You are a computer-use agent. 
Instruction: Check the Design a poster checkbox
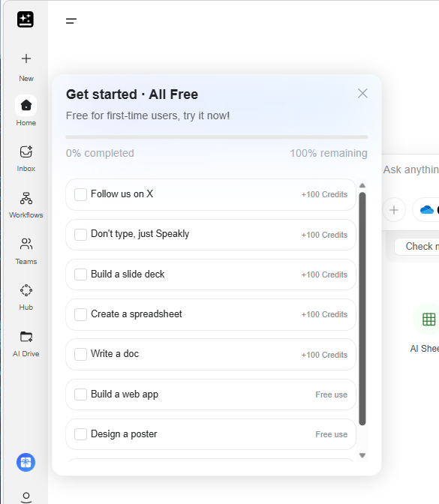click(x=80, y=434)
